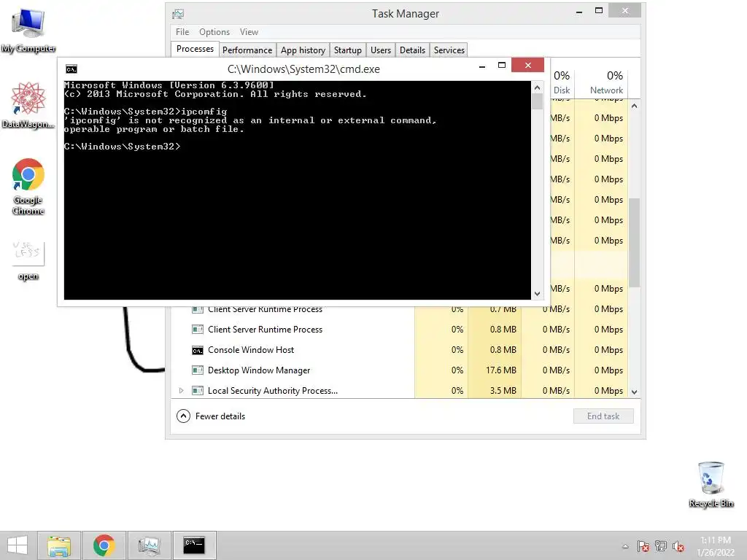Image resolution: width=747 pixels, height=560 pixels.
Task: Maximize the Task Manager window
Action: coord(599,10)
